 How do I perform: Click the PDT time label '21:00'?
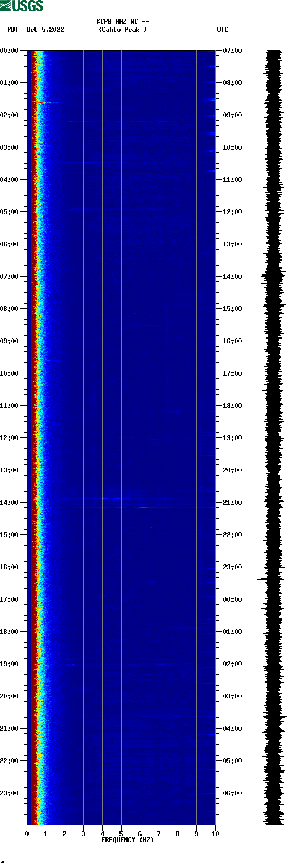tap(9, 729)
